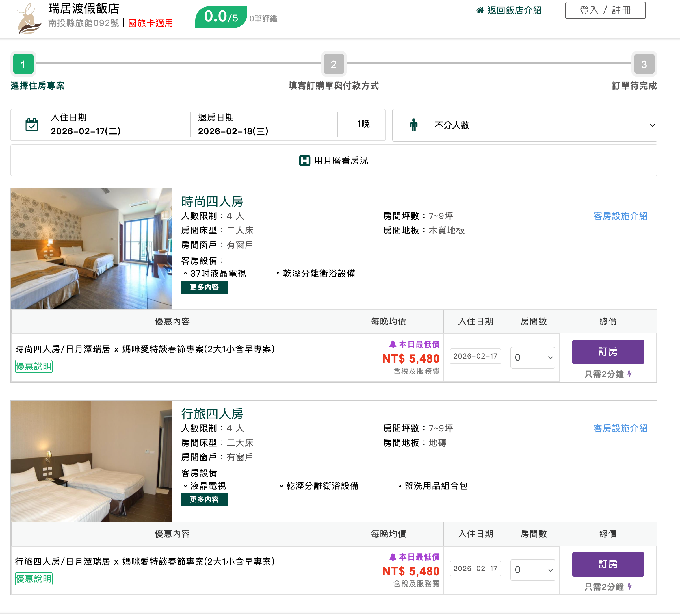The width and height of the screenshot is (680, 616).
Task: Click the person guest count icon
Action: [414, 125]
